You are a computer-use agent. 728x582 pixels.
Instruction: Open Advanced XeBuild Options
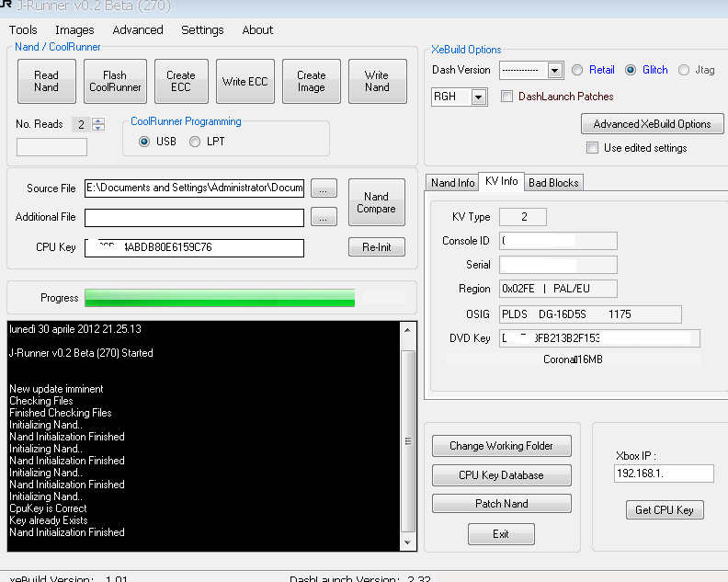pyautogui.click(x=652, y=124)
